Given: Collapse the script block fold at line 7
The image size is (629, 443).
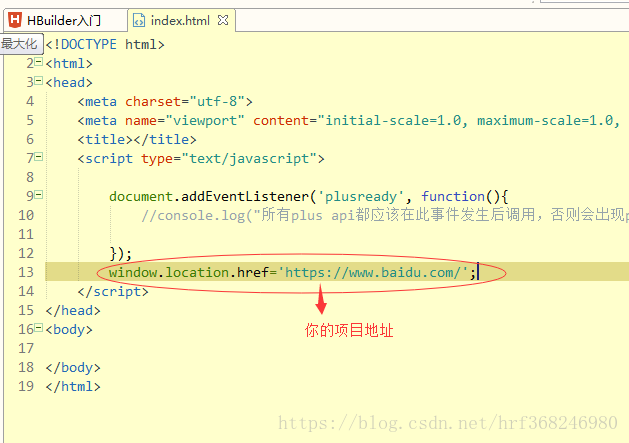Looking at the screenshot, I should (x=39, y=157).
